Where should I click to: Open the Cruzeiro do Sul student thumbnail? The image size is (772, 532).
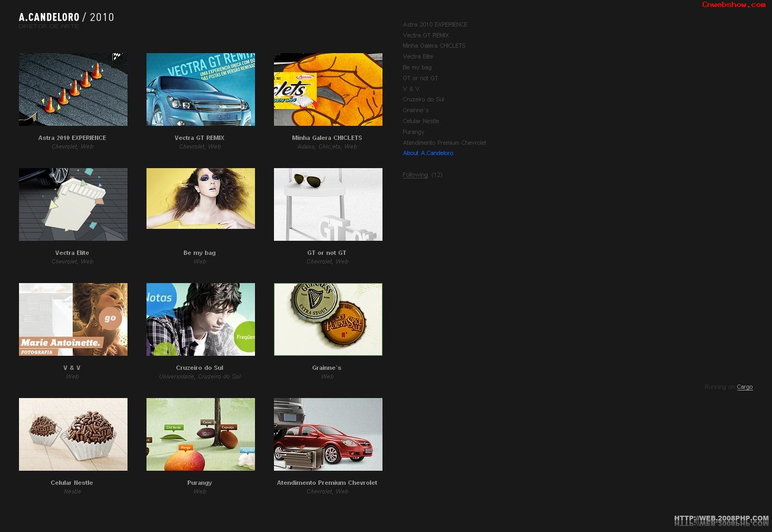[201, 319]
